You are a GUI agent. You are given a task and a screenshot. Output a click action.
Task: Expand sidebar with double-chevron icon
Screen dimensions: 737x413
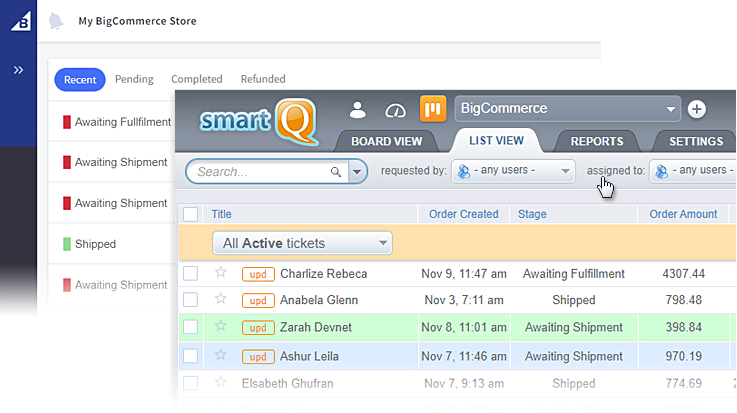pyautogui.click(x=18, y=70)
